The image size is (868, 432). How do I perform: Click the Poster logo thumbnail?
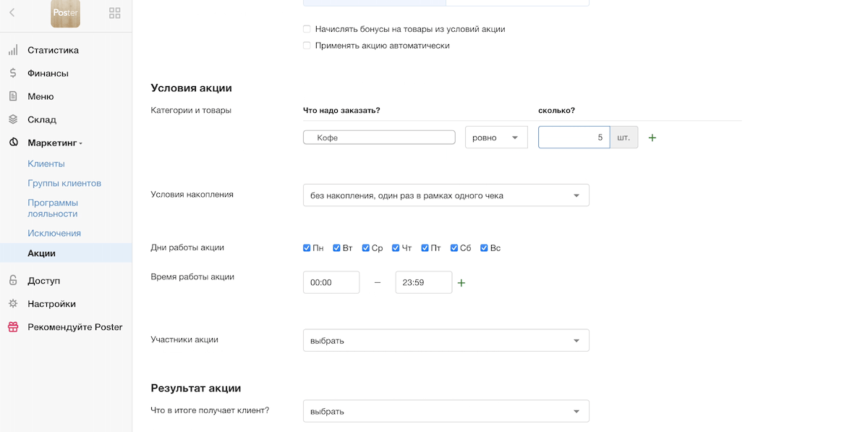pos(65,14)
